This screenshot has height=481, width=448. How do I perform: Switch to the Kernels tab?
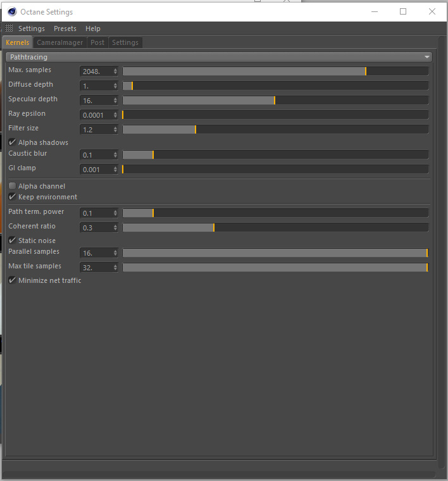pyautogui.click(x=18, y=42)
